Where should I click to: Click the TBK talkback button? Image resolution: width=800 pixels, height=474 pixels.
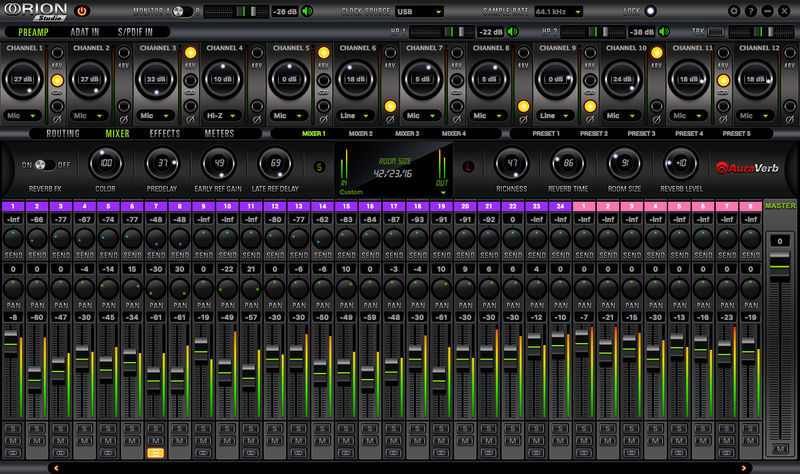click(x=716, y=32)
